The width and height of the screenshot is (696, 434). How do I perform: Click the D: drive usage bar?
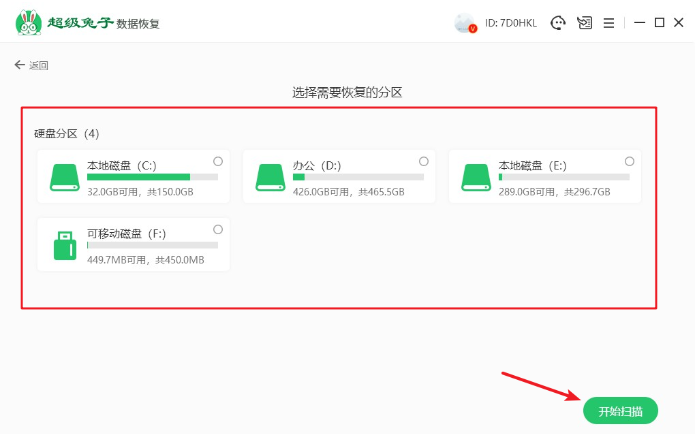coord(358,177)
